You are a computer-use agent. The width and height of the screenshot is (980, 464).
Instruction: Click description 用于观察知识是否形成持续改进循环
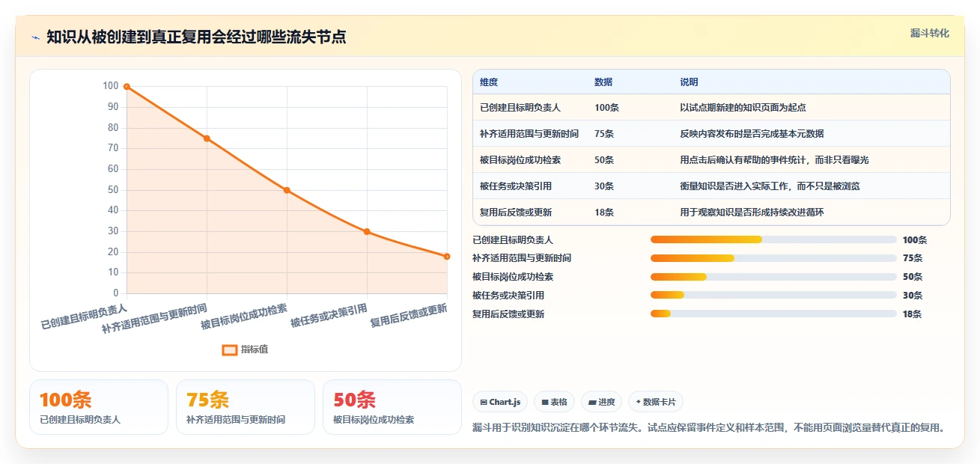point(752,213)
